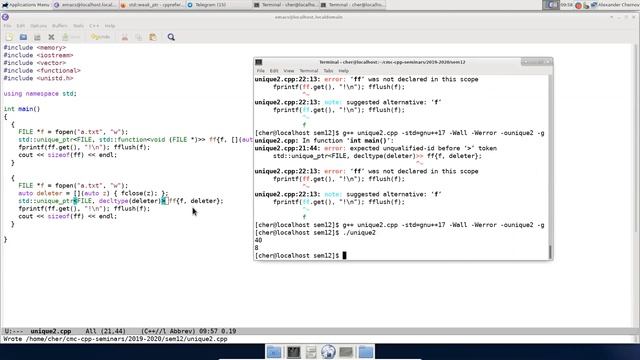640x360 pixels.
Task: Click the grey application icon in dock
Action: tap(346, 352)
